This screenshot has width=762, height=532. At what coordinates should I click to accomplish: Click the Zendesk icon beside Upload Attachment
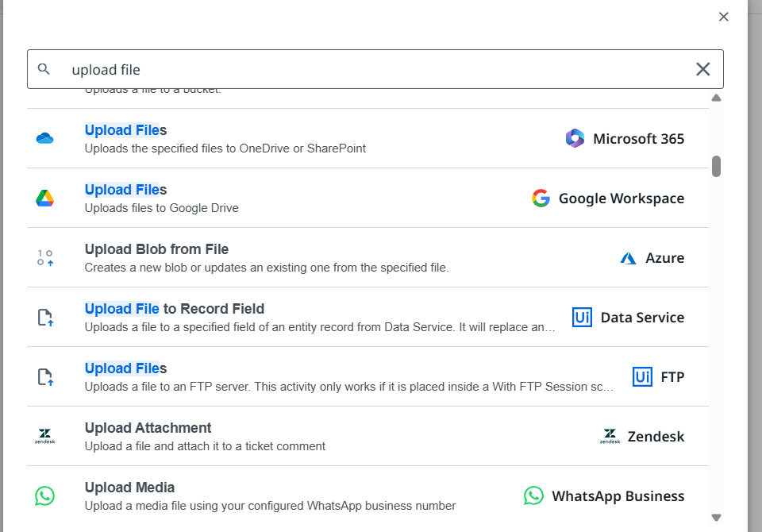coord(44,436)
